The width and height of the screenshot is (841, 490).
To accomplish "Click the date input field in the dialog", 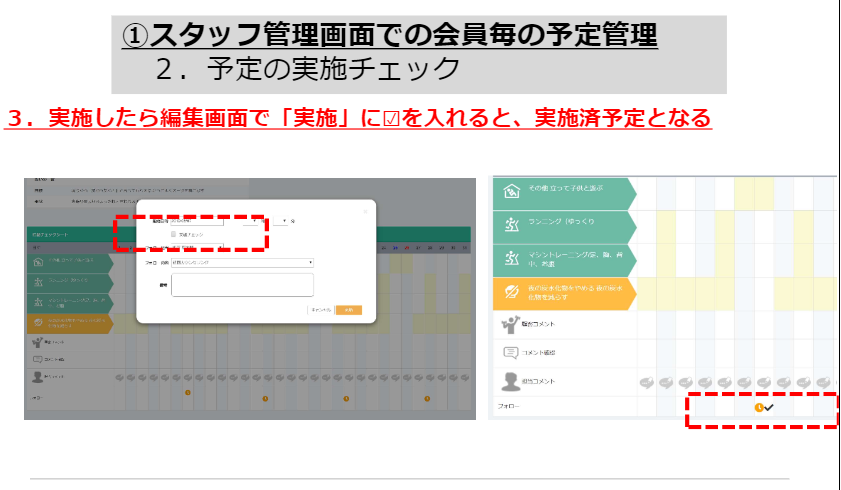I will 198,219.
